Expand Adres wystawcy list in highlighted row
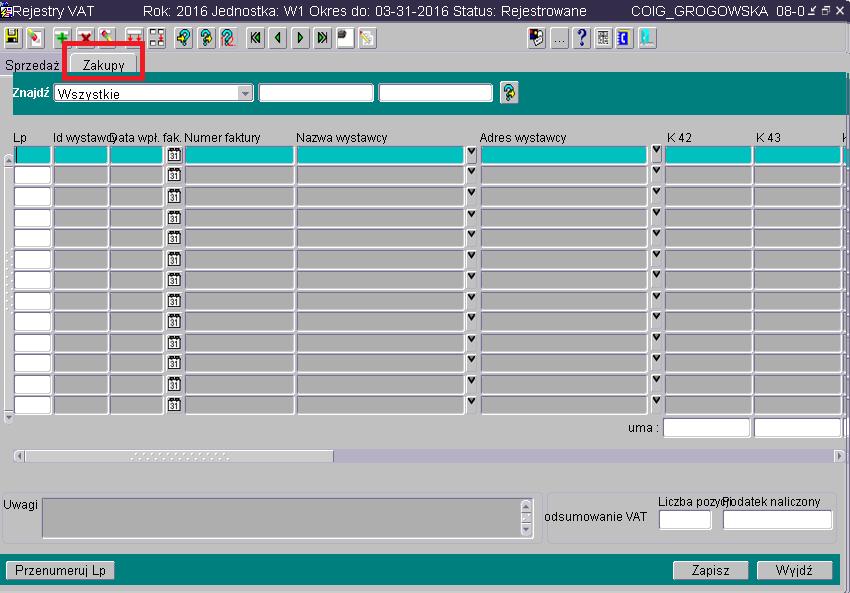The image size is (850, 593). coord(656,153)
